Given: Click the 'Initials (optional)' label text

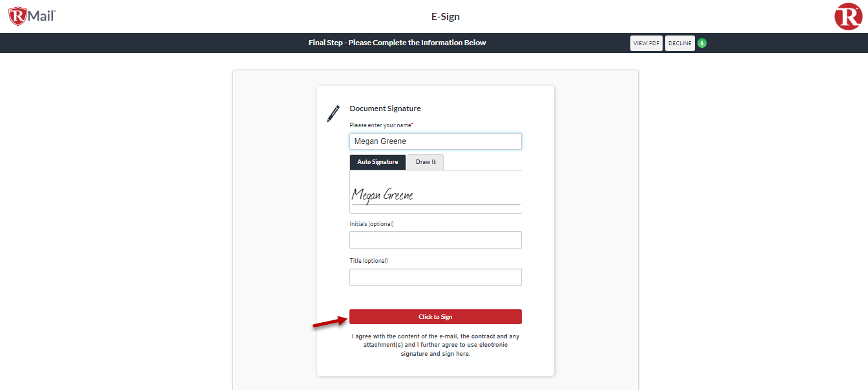Looking at the screenshot, I should pos(371,224).
